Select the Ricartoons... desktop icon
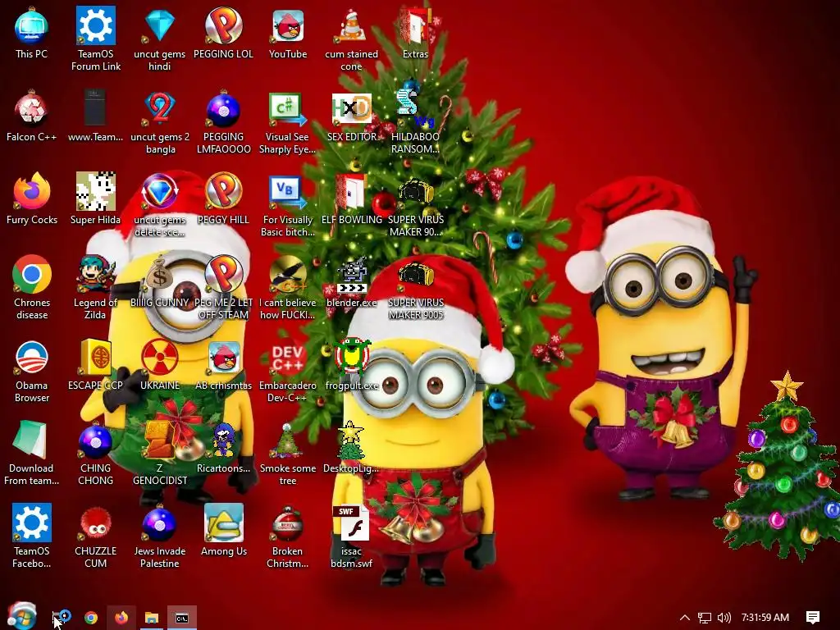Screen dimensions: 840x630 (x=223, y=448)
